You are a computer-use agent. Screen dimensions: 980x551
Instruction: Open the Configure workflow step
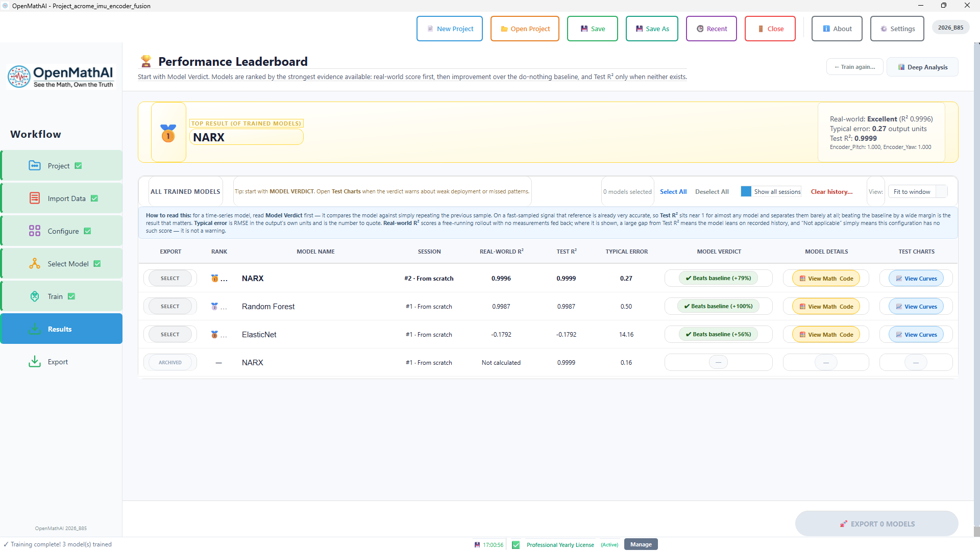tap(62, 231)
